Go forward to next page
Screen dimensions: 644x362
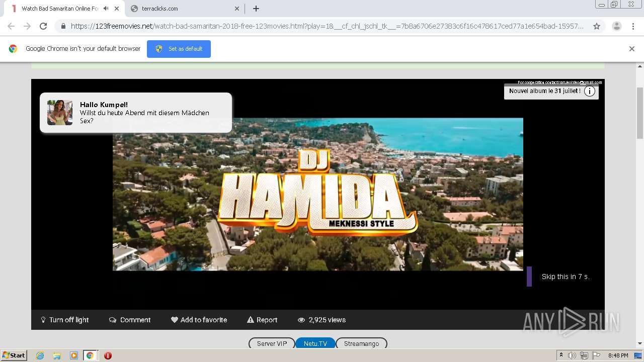[27, 26]
